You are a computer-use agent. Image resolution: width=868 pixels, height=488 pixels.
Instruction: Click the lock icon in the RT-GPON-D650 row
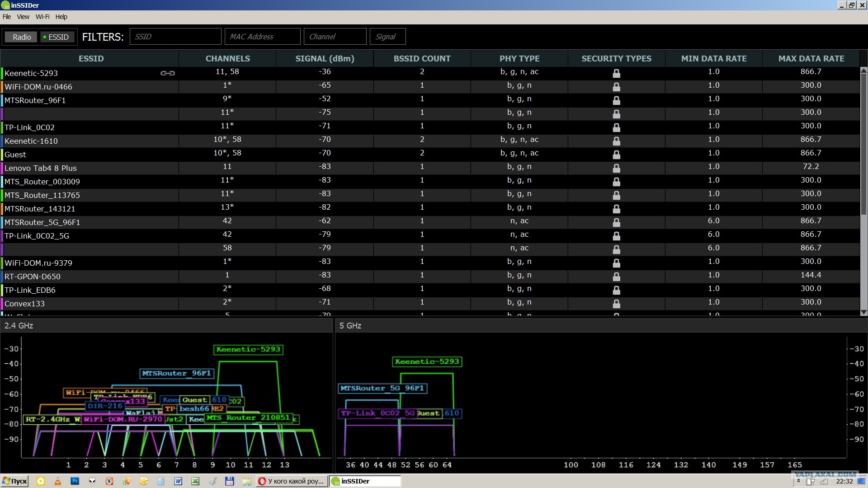[x=616, y=277]
